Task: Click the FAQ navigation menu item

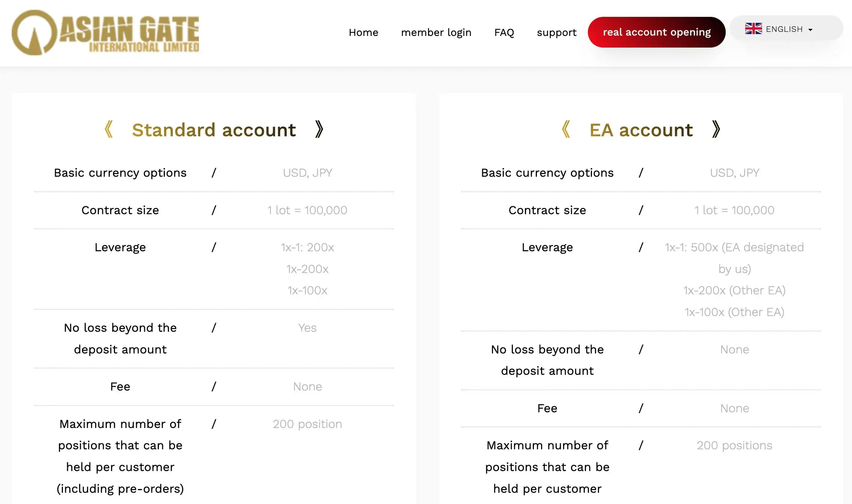Action: pyautogui.click(x=504, y=31)
